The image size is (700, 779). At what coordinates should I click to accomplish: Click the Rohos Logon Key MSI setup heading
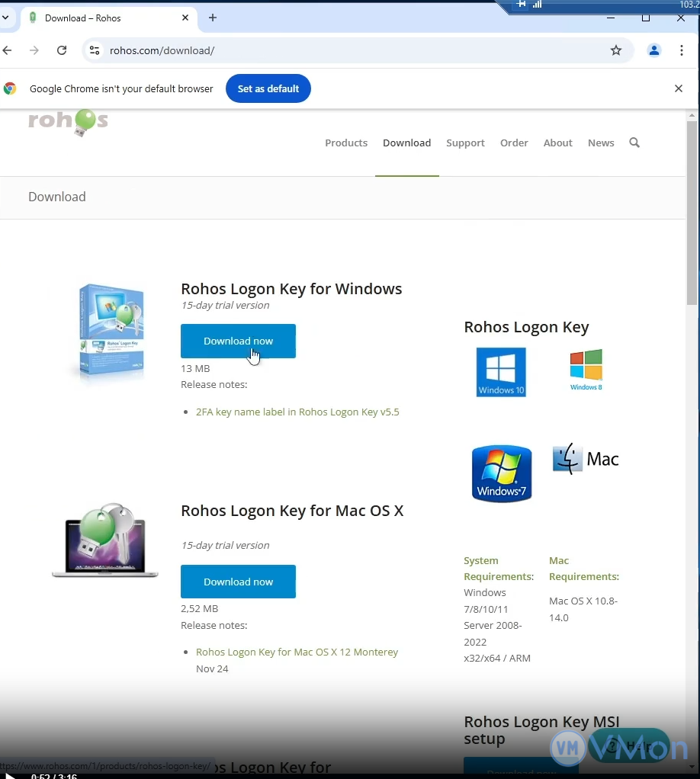tap(542, 729)
